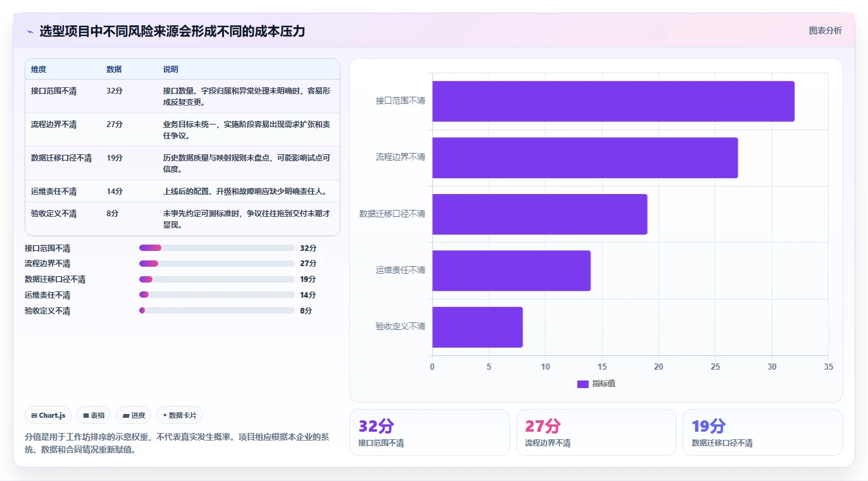The height and width of the screenshot is (481, 868).
Task: Click the 35 tick on chart x-axis
Action: point(829,367)
